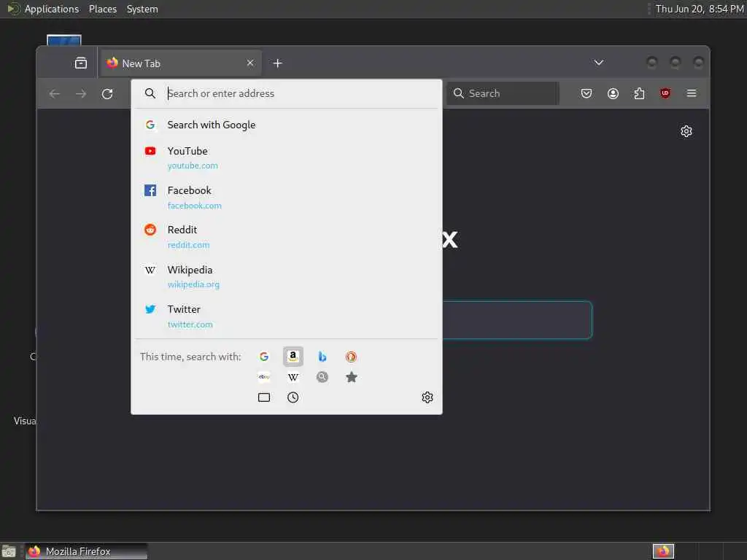Click the uBlock Origin icon
The image size is (747, 560).
(665, 93)
